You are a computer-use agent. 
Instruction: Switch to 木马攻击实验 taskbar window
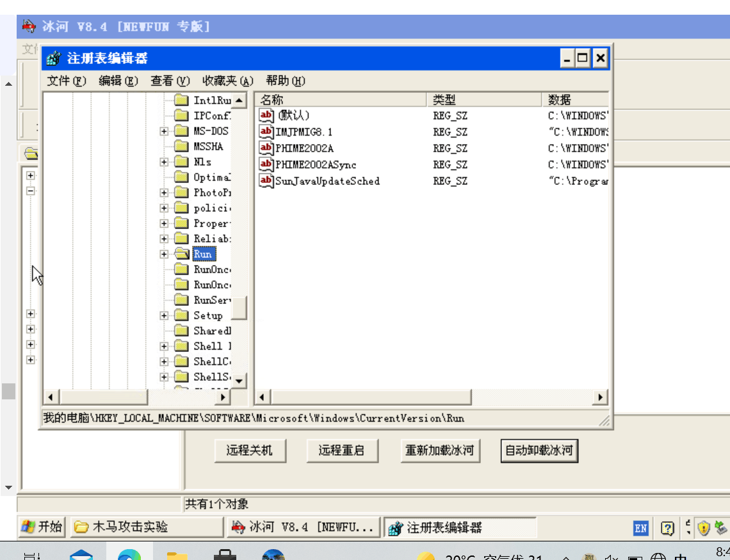147,527
